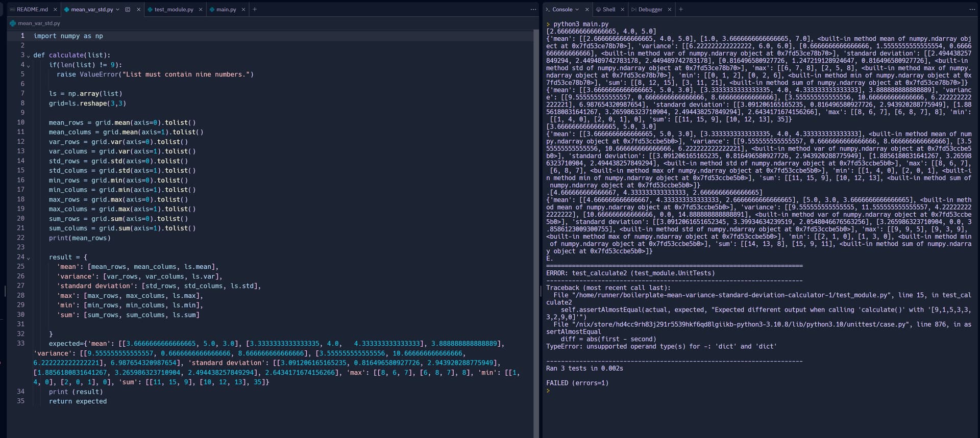Image resolution: width=980 pixels, height=438 pixels.
Task: Click the Console prompt icon in tab
Action: 548,9
